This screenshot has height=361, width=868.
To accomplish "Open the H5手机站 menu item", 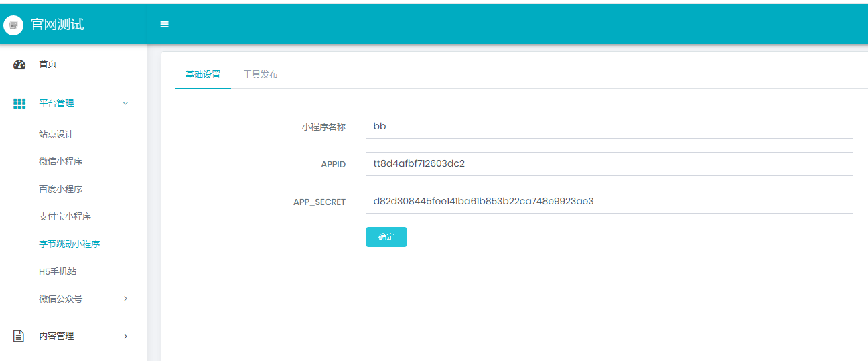I will 58,271.
